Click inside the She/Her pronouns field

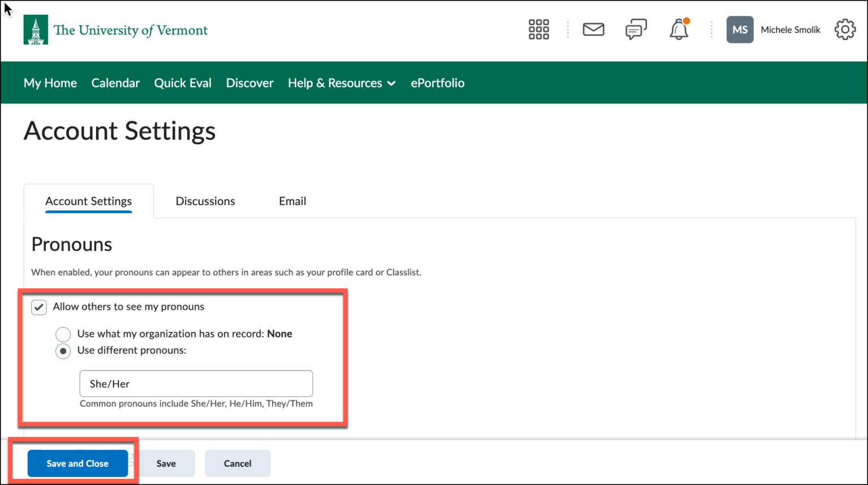tap(196, 383)
